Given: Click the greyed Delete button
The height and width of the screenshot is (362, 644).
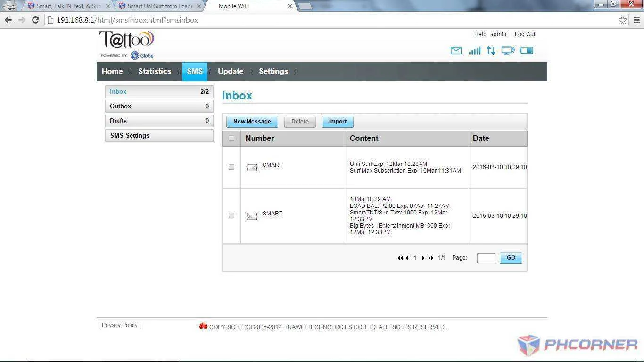Looking at the screenshot, I should 300,122.
